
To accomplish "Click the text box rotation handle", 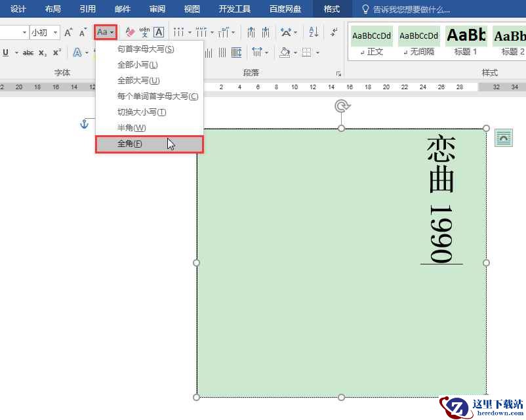I will pyautogui.click(x=342, y=106).
